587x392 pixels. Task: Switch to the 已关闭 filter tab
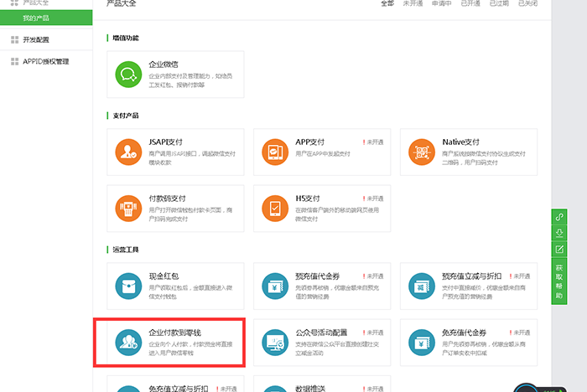point(527,3)
